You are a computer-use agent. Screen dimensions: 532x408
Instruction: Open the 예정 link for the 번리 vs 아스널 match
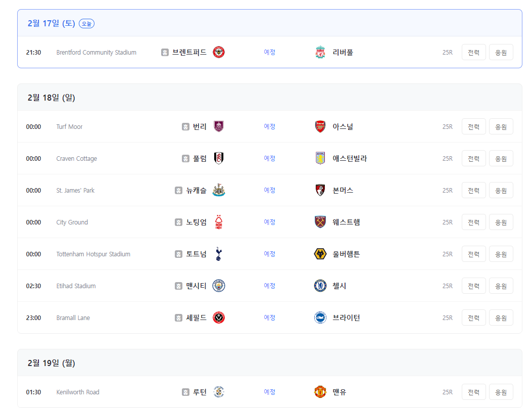[269, 126]
